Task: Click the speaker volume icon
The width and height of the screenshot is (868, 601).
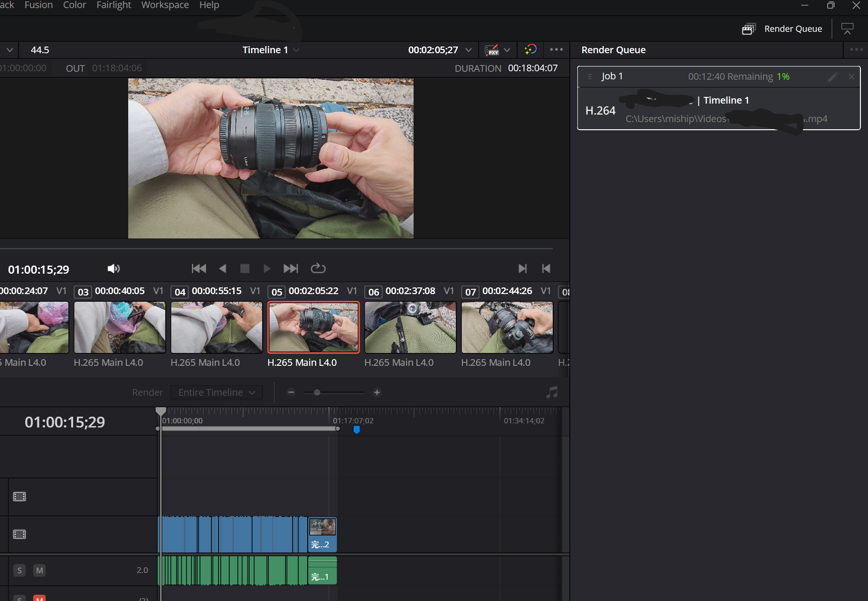Action: pos(113,269)
